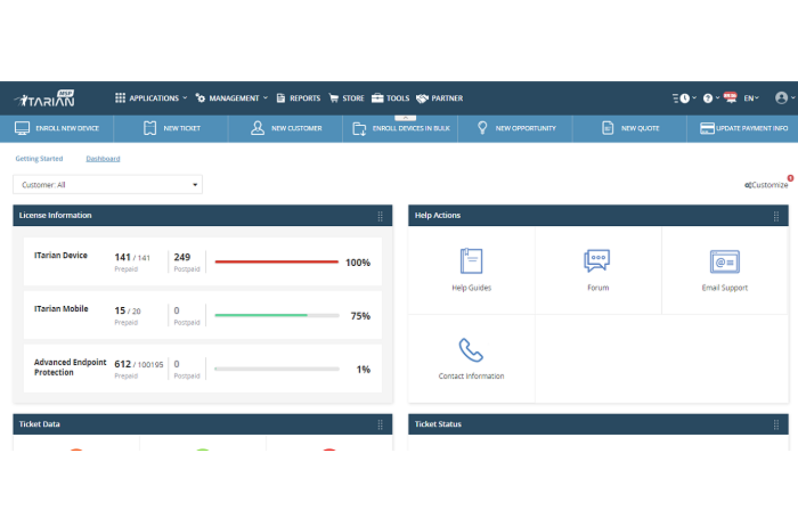
Task: Start a New Opportunity
Action: click(515, 128)
